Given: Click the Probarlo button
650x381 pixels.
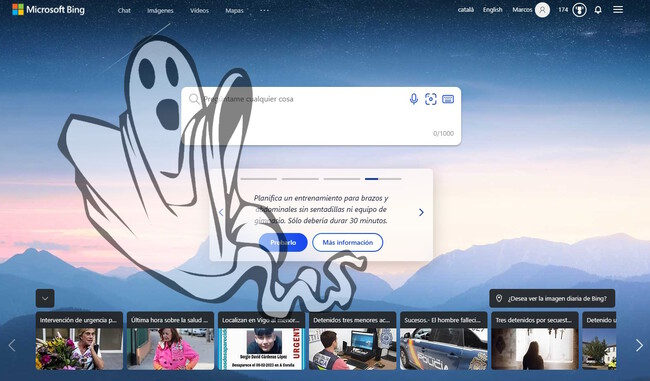Looking at the screenshot, I should click(x=283, y=243).
